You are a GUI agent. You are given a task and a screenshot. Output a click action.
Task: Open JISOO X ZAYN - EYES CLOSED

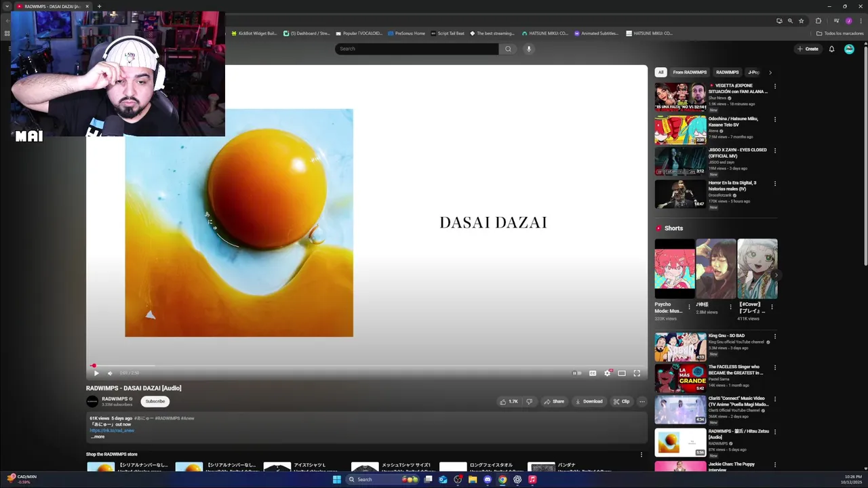coord(680,161)
